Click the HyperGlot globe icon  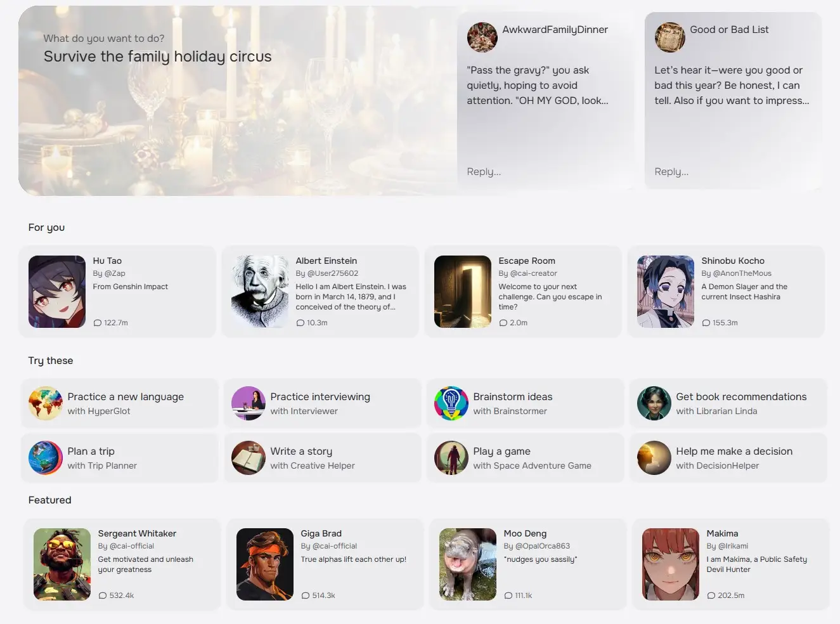tap(45, 403)
